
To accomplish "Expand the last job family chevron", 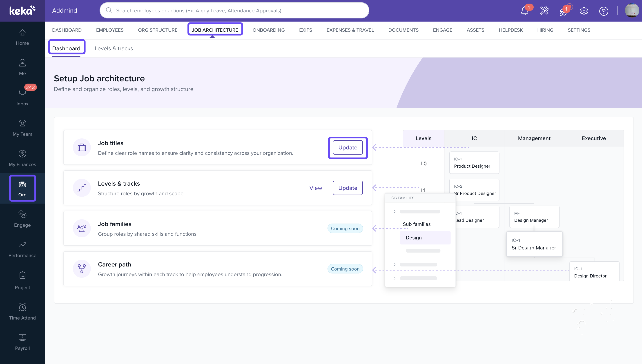I will [395, 278].
